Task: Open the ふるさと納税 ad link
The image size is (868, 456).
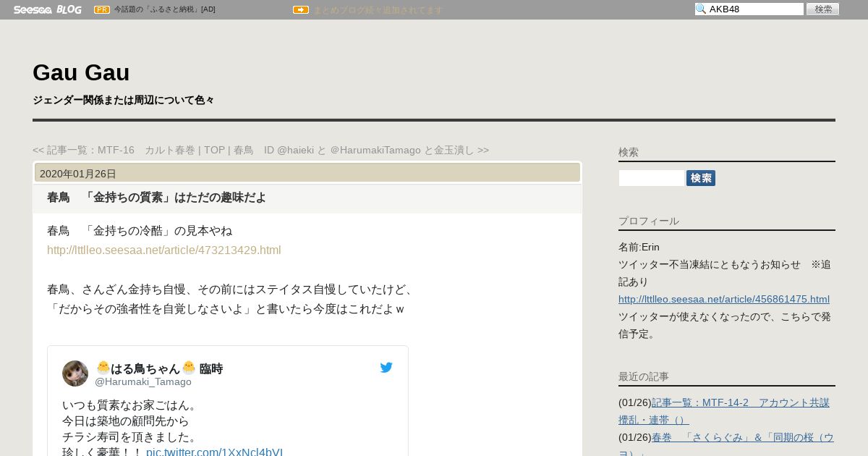Action: 164,9
